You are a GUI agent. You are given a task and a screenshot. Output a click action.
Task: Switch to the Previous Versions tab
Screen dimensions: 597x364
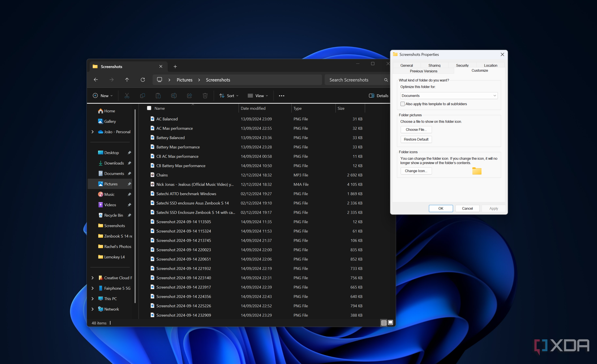coord(423,71)
